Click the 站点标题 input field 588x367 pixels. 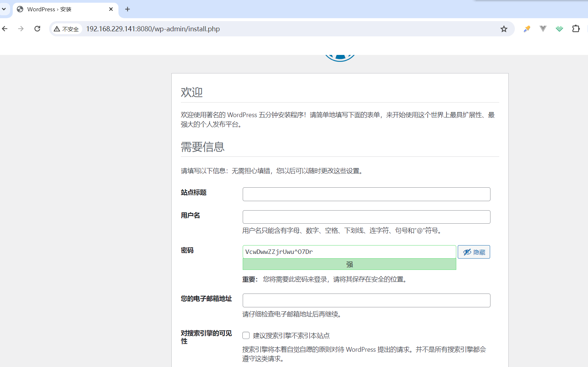366,194
